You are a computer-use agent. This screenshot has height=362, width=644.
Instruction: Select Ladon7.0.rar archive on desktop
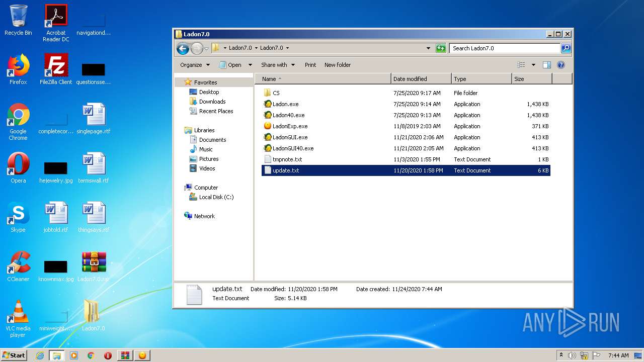click(x=94, y=266)
